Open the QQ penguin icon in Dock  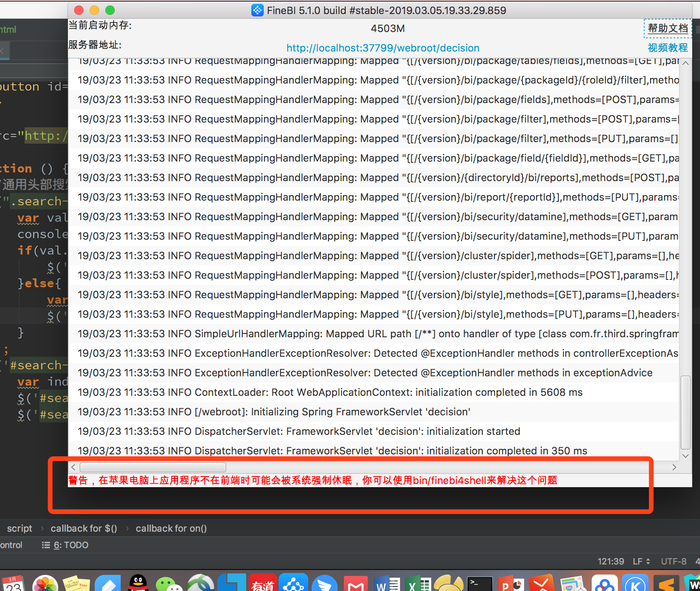138,583
